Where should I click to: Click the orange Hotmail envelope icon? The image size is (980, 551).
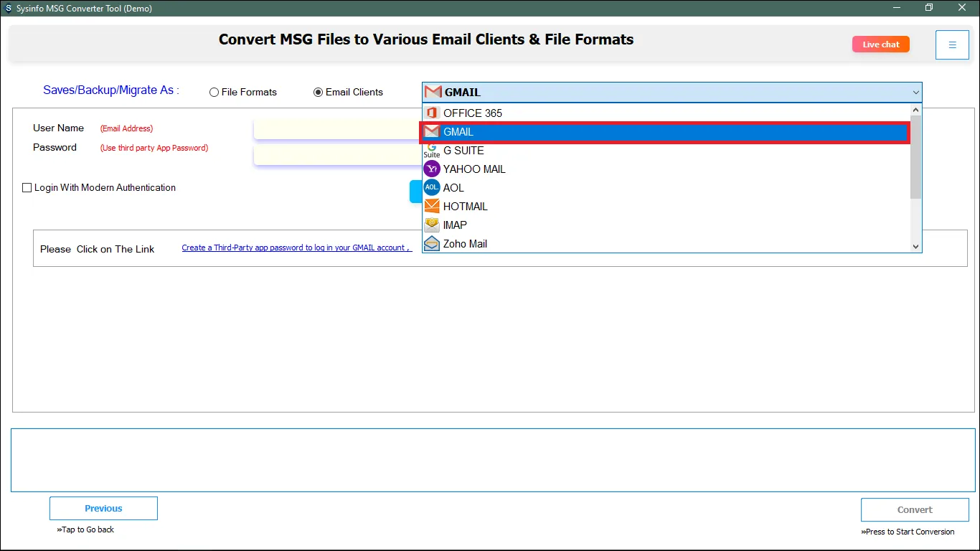431,207
